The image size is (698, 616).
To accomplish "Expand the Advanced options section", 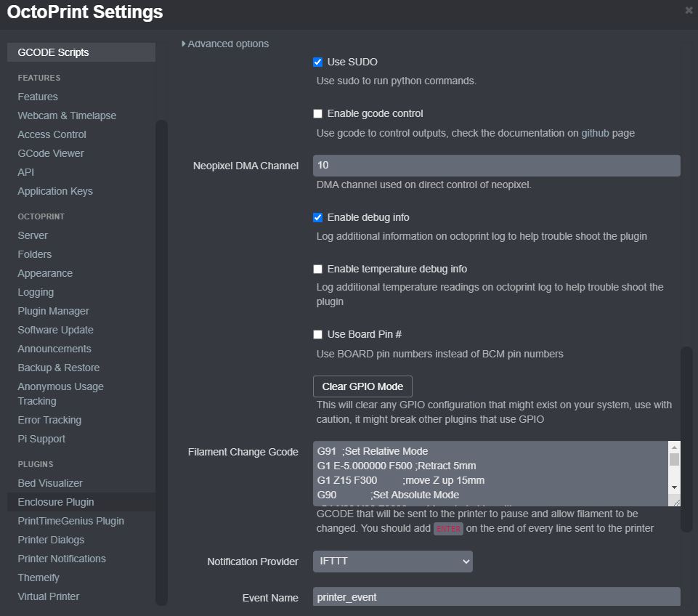I will pos(225,44).
